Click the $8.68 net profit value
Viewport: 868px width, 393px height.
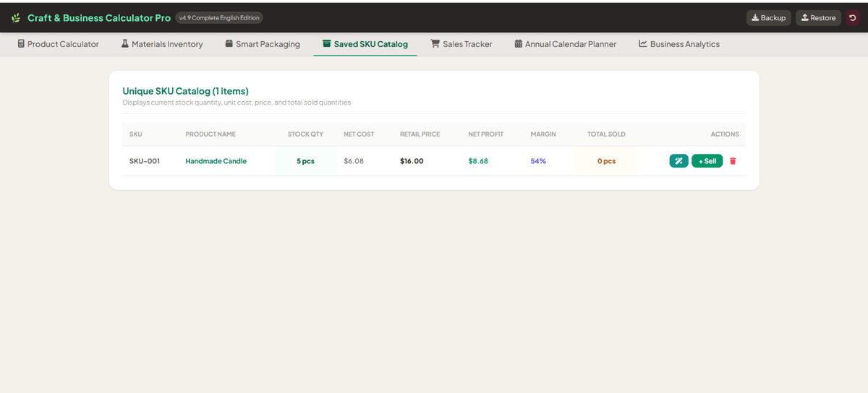coord(478,161)
